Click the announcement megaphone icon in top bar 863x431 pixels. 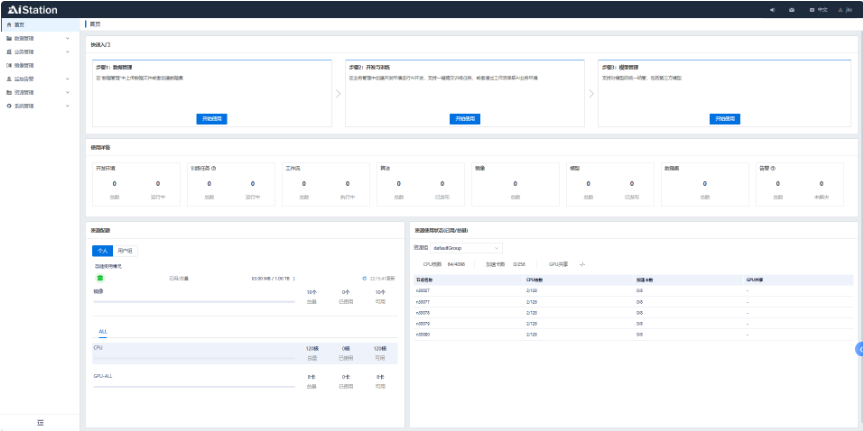pyautogui.click(x=772, y=9)
